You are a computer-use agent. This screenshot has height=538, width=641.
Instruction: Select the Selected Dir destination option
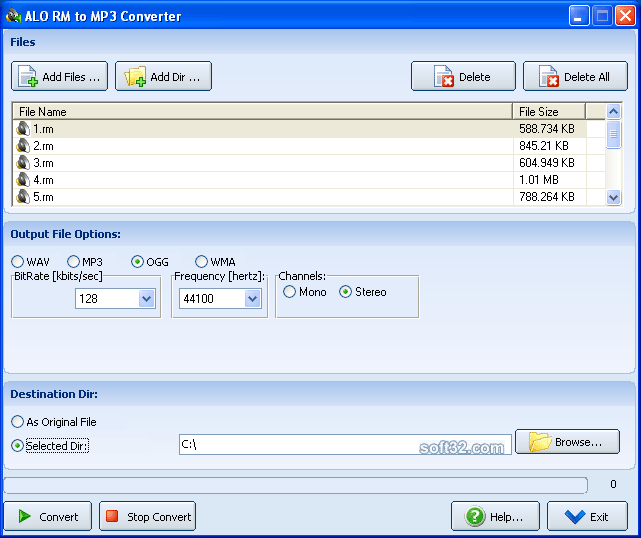[18, 445]
